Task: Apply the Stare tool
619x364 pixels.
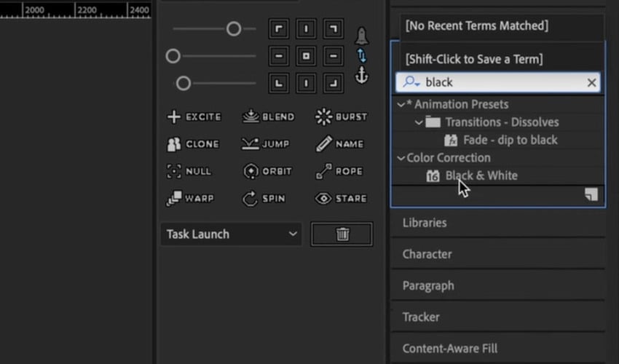Action: (x=341, y=199)
